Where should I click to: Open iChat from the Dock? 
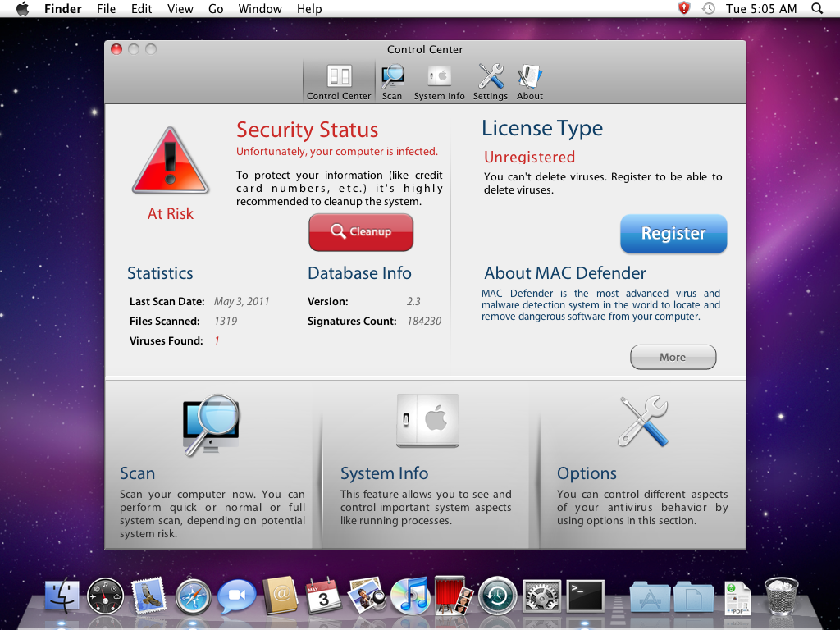point(236,596)
